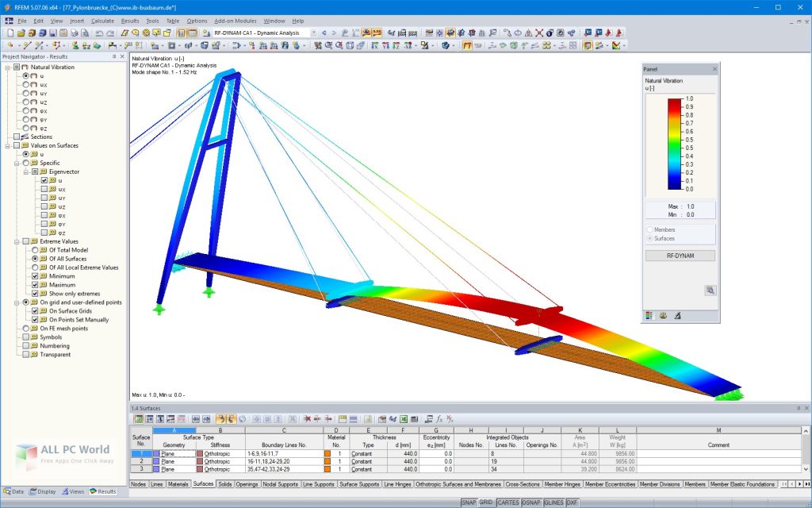Select the Excel export icon in the Surfaces table toolbar

tap(403, 419)
